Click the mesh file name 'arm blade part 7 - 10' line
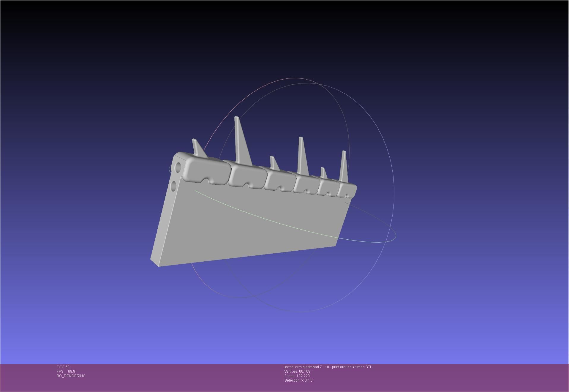Image resolution: width=569 pixels, height=392 pixels. [328, 367]
